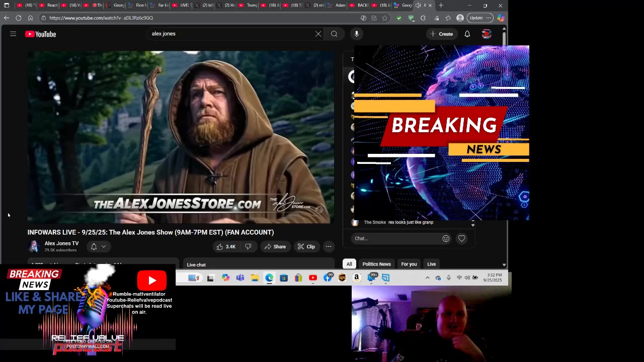Share the InfoWars Live video
Viewport: 644px width, 362px height.
coord(275,246)
